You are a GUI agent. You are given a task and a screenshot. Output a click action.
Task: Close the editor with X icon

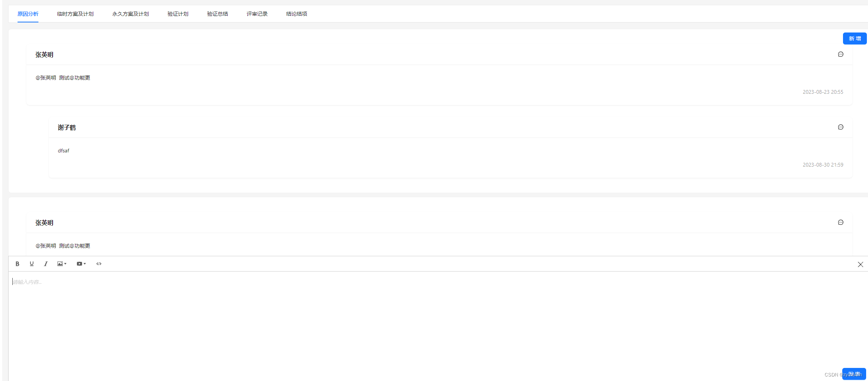(x=860, y=264)
